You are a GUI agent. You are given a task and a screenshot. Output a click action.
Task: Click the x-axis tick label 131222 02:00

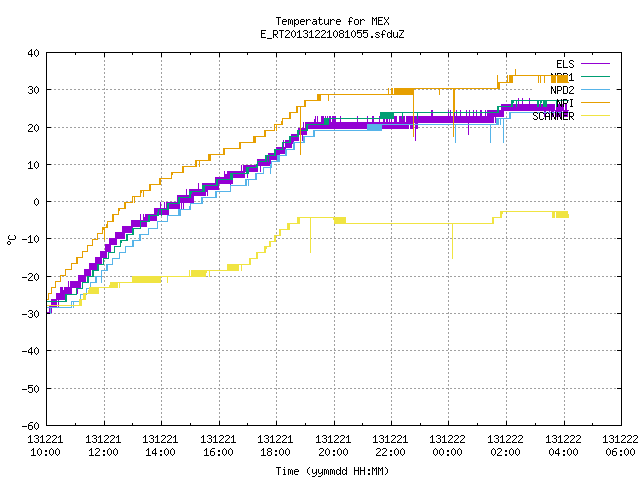[506, 446]
